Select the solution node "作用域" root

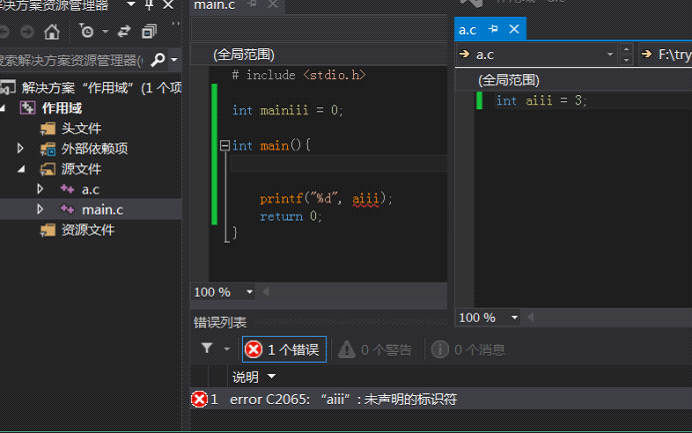tap(90, 88)
